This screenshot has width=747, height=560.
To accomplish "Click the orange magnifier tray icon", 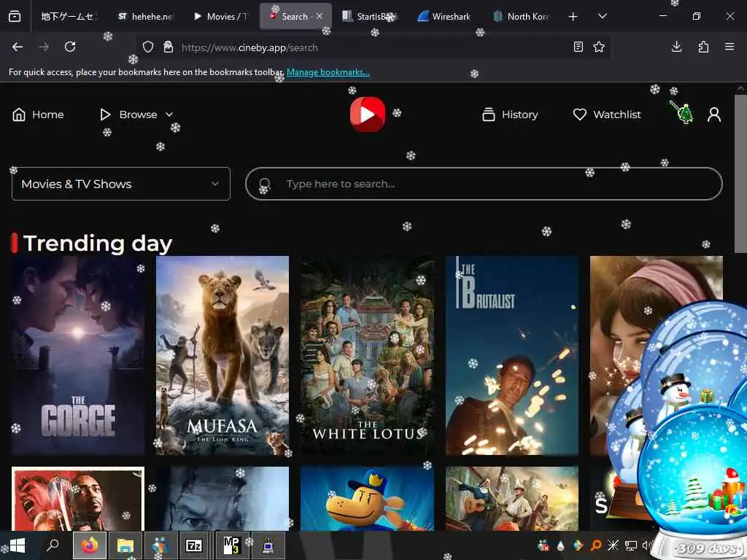I will (595, 545).
